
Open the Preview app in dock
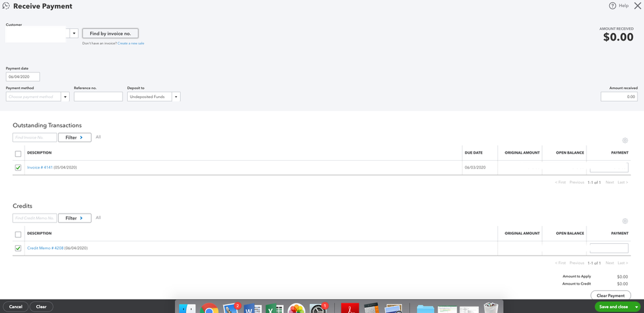coord(394,308)
